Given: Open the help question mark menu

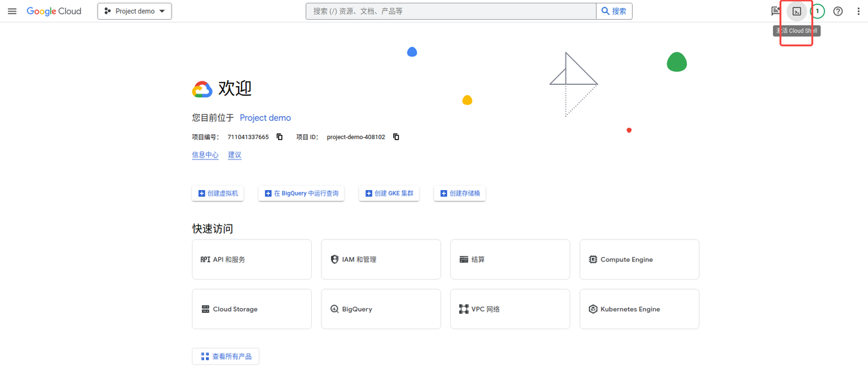Looking at the screenshot, I should point(838,12).
